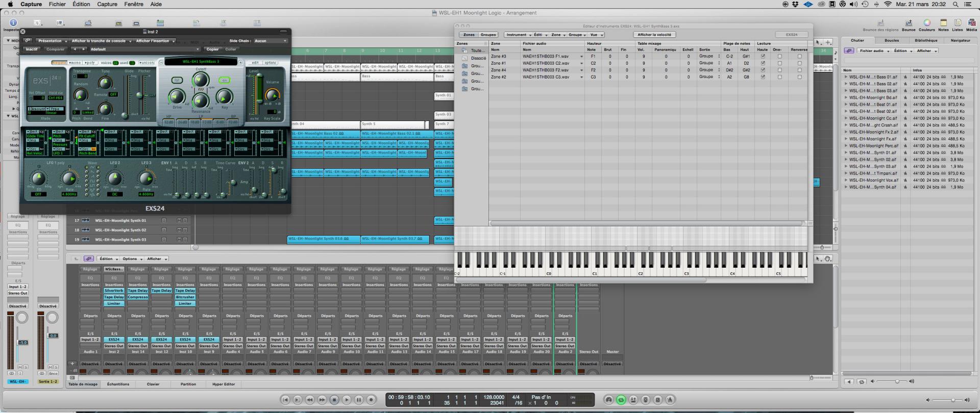Open the Instrument menu in EXS24 editor
Screen dimensions: 980x413
click(519, 35)
